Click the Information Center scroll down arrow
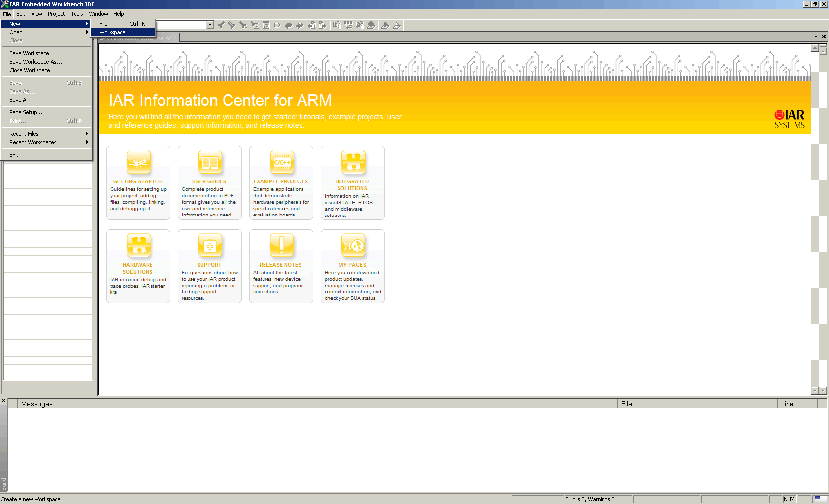The width and height of the screenshot is (829, 504). (x=815, y=390)
